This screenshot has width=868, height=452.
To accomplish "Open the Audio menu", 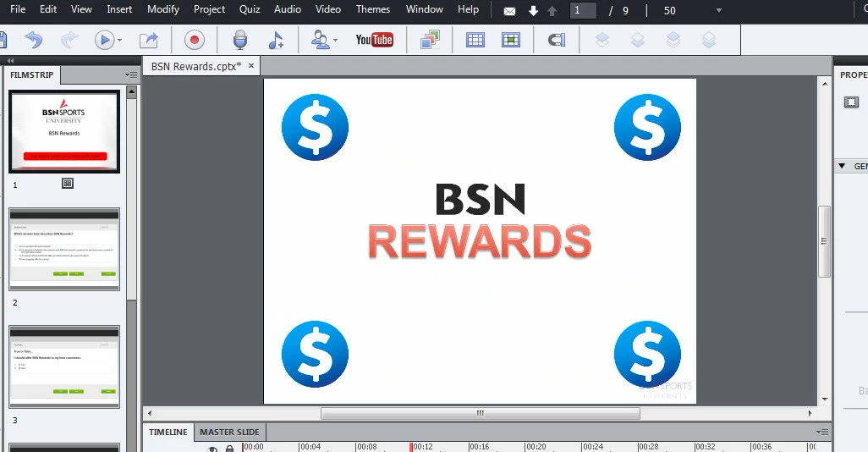I will point(288,9).
